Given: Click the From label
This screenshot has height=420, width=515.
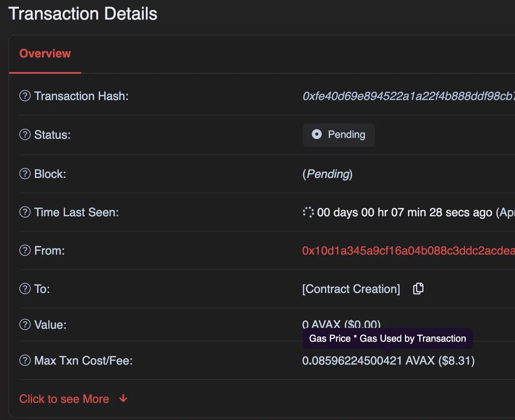Looking at the screenshot, I should pos(50,250).
